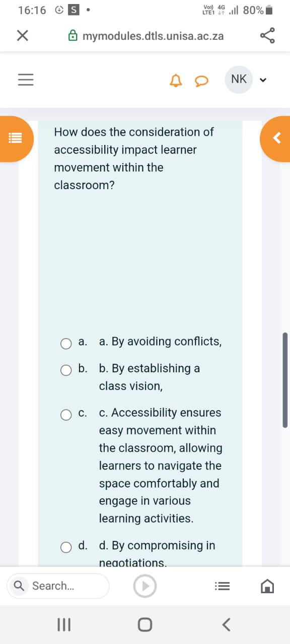
Task: Select answer c. Accessibility ensures easy movement
Action: pos(66,415)
